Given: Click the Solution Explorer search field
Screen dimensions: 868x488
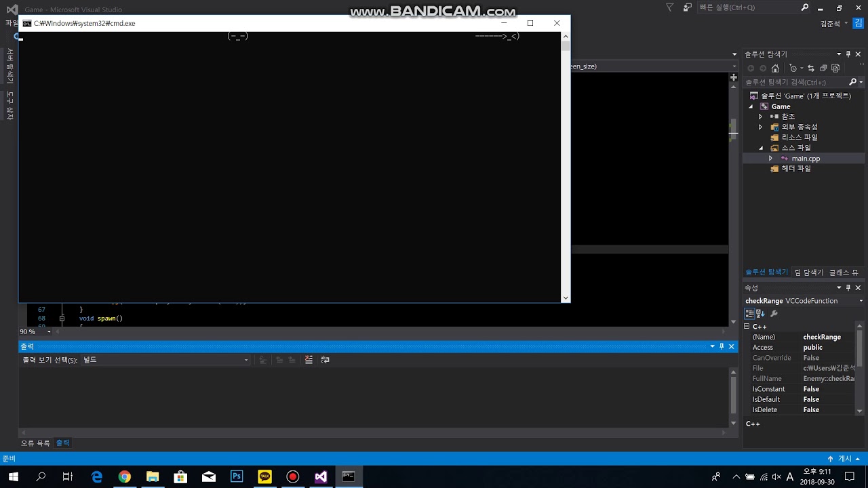Looking at the screenshot, I should (x=797, y=82).
